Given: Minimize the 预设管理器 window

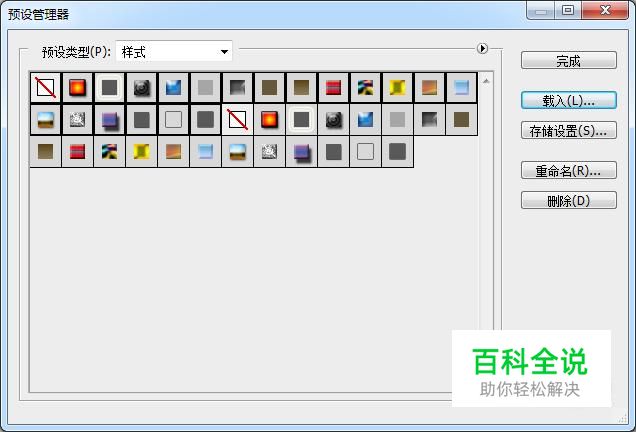Looking at the screenshot, I should pos(541,10).
